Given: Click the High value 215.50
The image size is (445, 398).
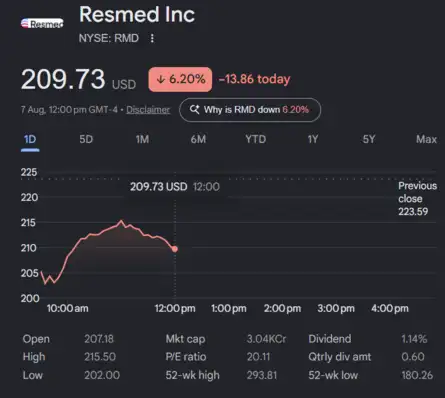Looking at the screenshot, I should 100,357.
